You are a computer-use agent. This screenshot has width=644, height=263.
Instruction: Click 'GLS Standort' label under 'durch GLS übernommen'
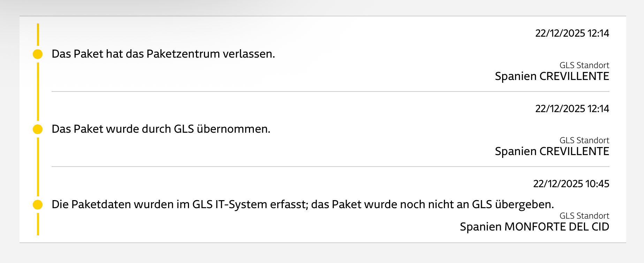584,140
